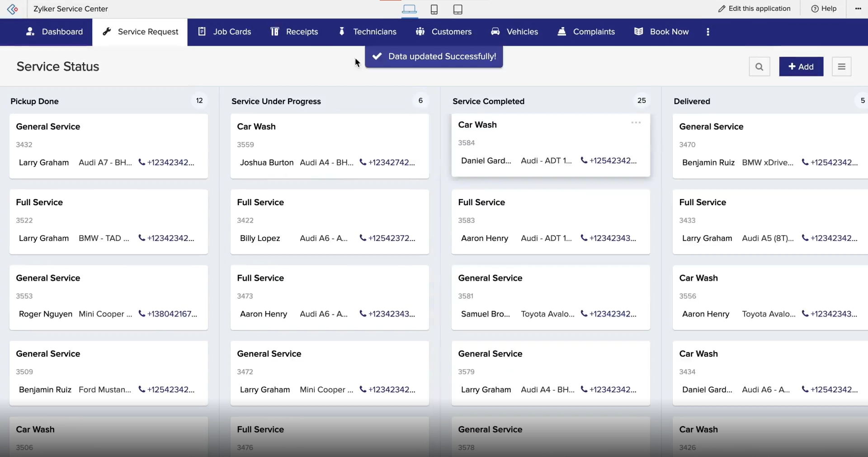Switch to laptop preview mode
868x457 pixels.
tap(409, 9)
